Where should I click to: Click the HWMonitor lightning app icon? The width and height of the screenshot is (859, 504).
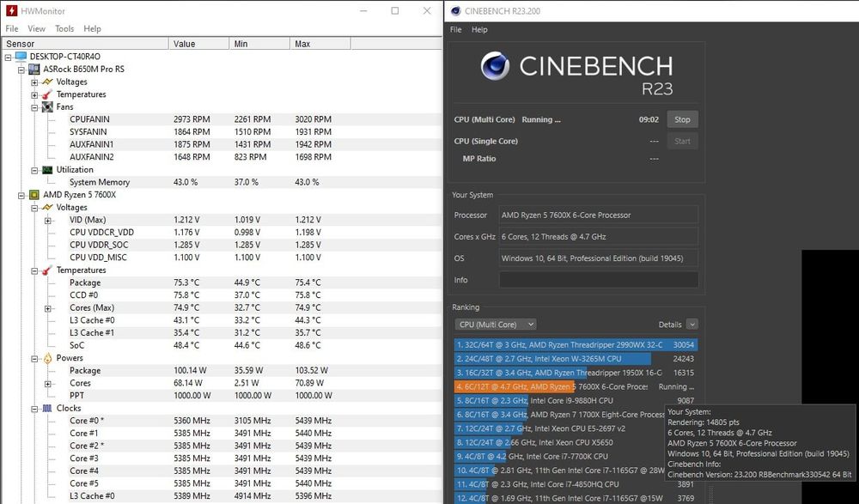(x=11, y=10)
